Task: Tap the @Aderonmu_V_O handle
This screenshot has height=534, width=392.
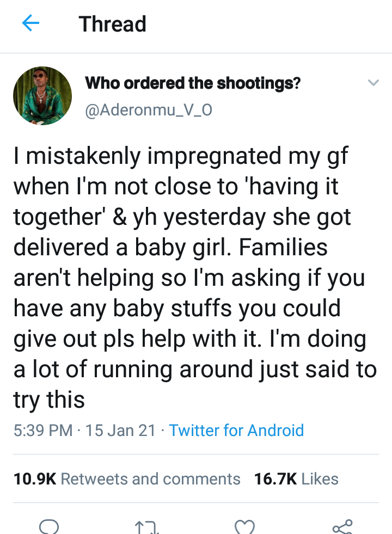Action: tap(149, 110)
